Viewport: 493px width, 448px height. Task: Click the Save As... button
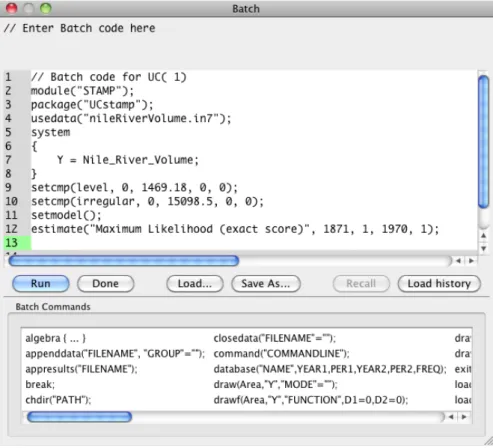266,284
